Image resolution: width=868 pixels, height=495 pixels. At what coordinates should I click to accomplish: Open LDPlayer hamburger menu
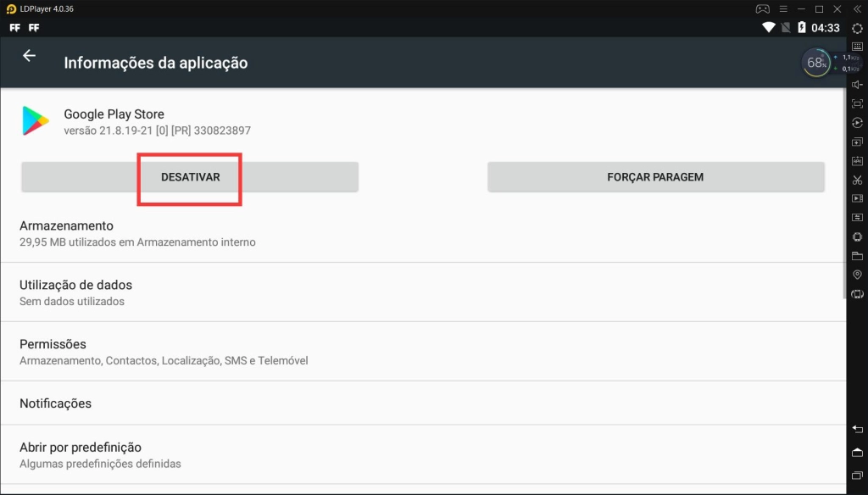pyautogui.click(x=782, y=8)
